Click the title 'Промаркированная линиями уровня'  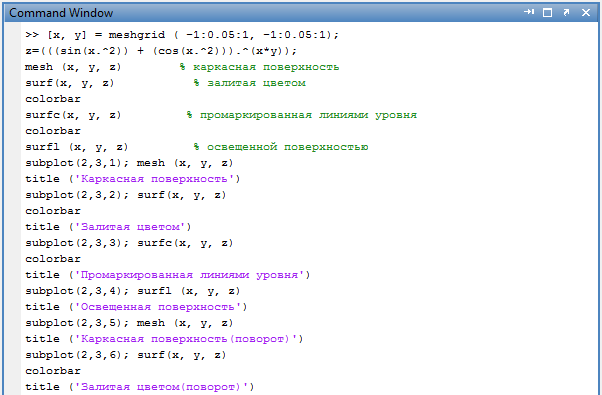click(190, 275)
